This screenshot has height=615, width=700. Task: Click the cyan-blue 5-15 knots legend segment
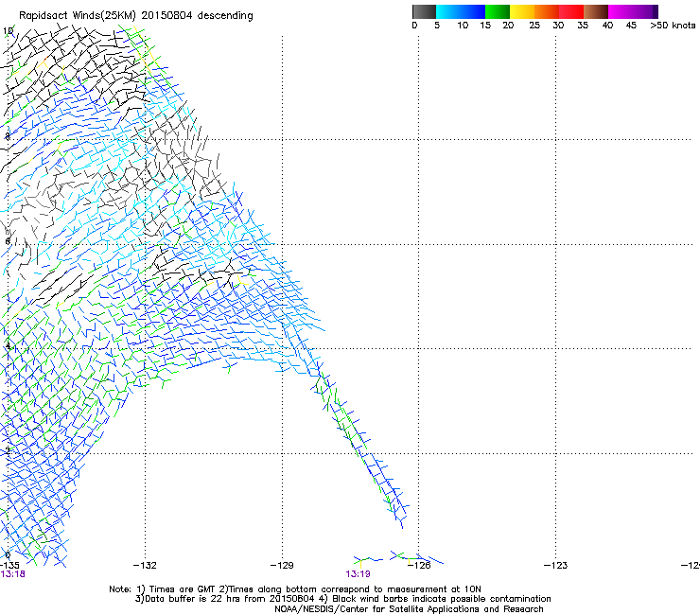[x=461, y=11]
